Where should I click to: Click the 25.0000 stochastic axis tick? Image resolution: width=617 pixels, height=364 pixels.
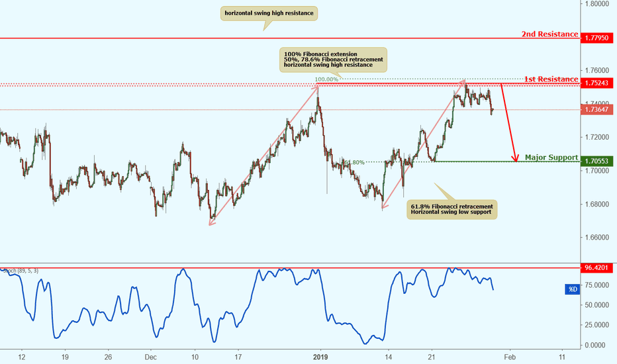[x=595, y=325]
